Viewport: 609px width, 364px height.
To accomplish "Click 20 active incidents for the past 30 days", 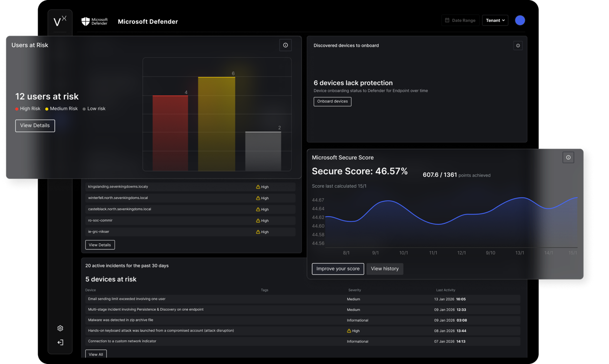I will point(127,266).
